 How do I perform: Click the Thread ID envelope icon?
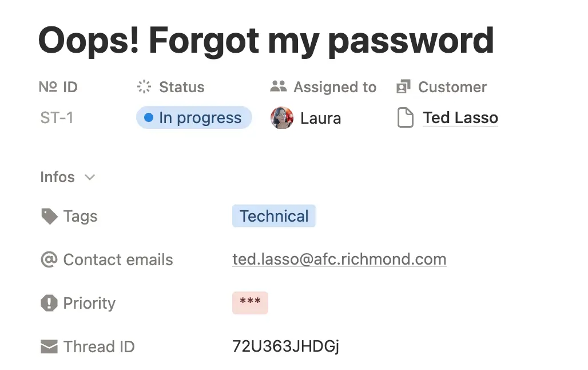[x=49, y=347]
